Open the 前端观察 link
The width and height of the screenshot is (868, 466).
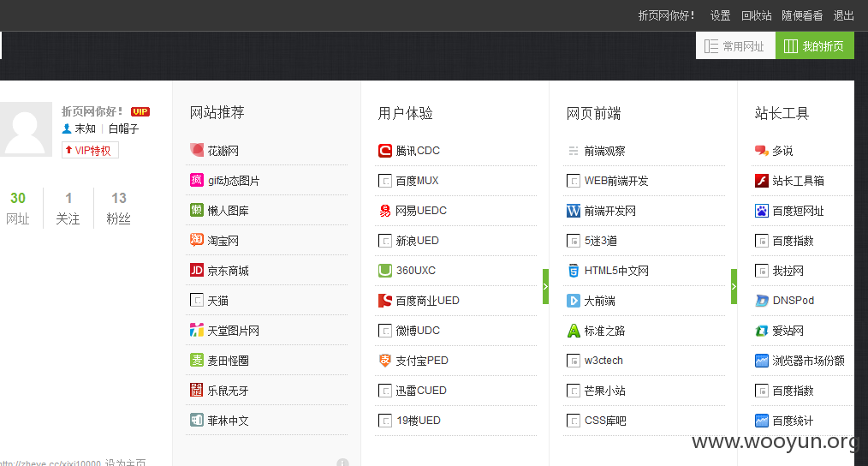click(x=604, y=151)
